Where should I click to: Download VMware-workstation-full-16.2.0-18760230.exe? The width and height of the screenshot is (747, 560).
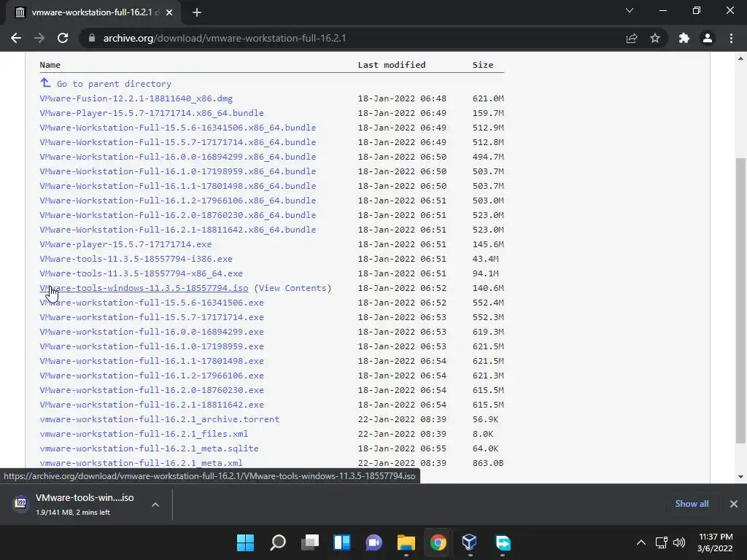[x=152, y=390]
